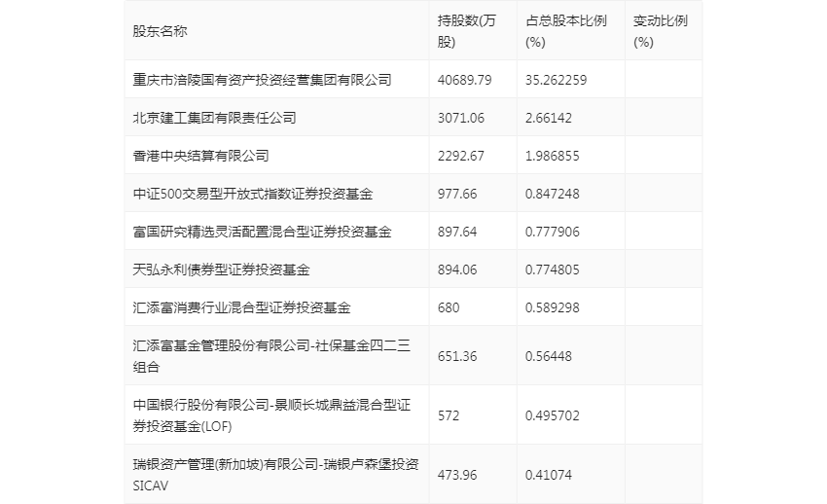The image size is (827, 504).
Task: Select the 473.96 shares value
Action: [457, 475]
